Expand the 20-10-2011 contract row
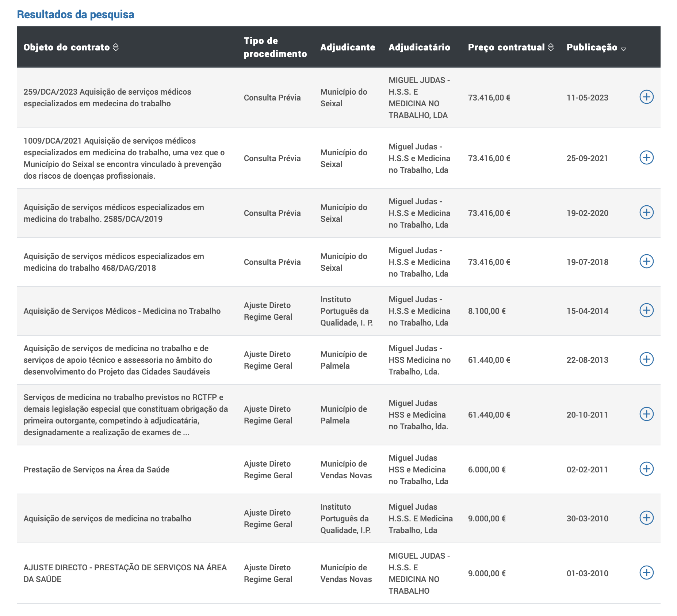Image resolution: width=677 pixels, height=616 pixels. tap(646, 414)
